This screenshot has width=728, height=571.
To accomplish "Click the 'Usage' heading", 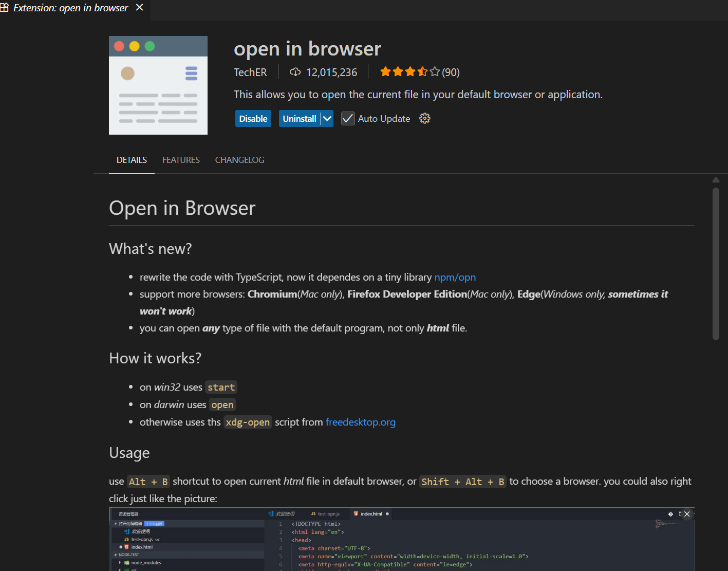I will pos(129,453).
